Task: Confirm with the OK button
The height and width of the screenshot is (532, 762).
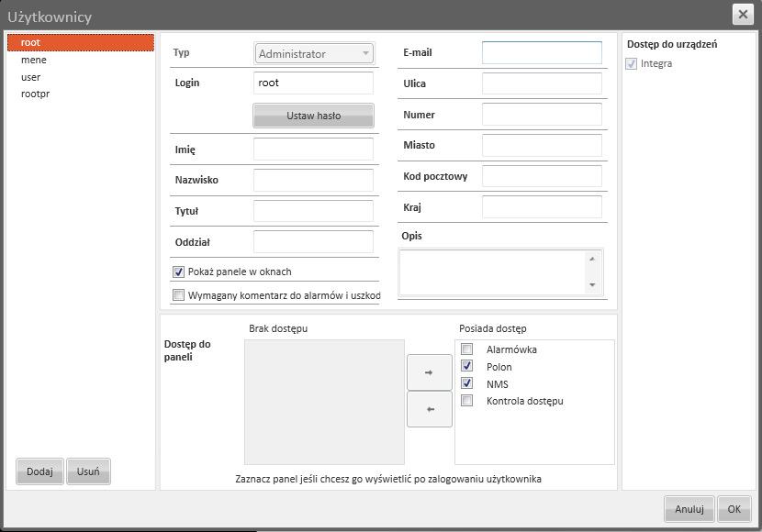Action: click(x=734, y=509)
